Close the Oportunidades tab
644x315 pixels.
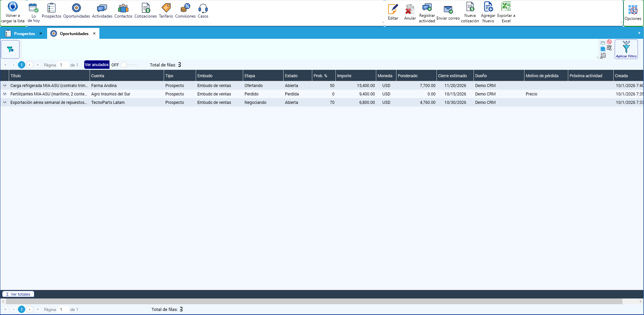pyautogui.click(x=94, y=33)
